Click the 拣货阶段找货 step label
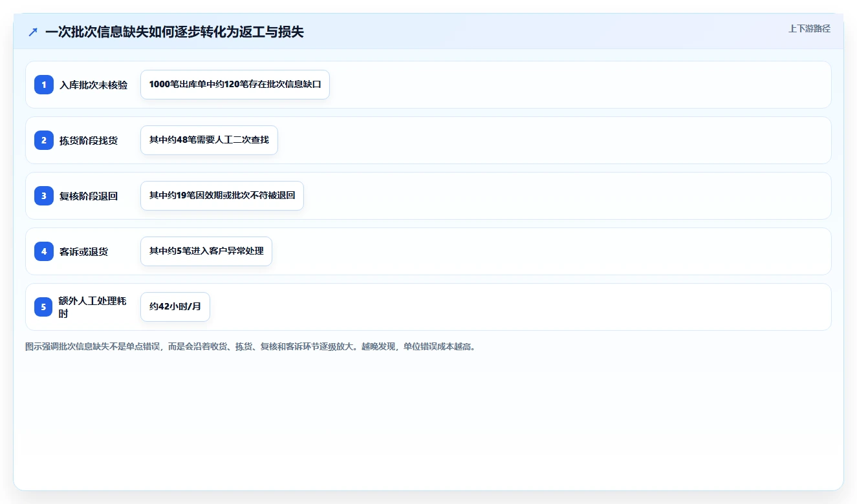Viewport: 857px width, 504px height. (x=89, y=140)
